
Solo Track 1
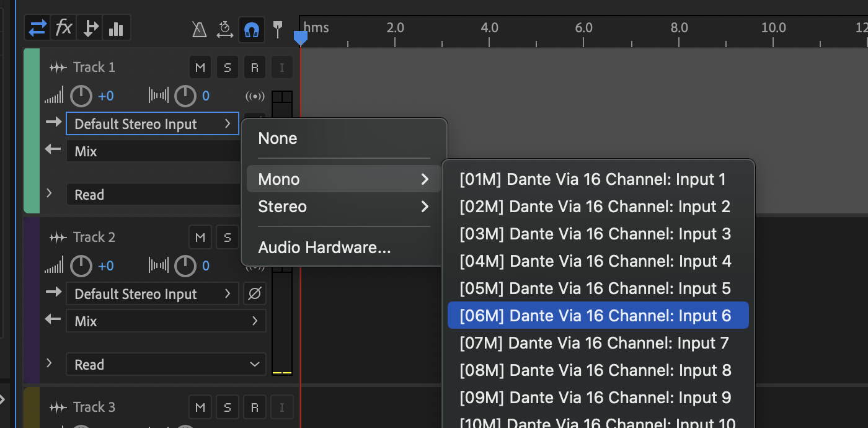[x=227, y=68]
